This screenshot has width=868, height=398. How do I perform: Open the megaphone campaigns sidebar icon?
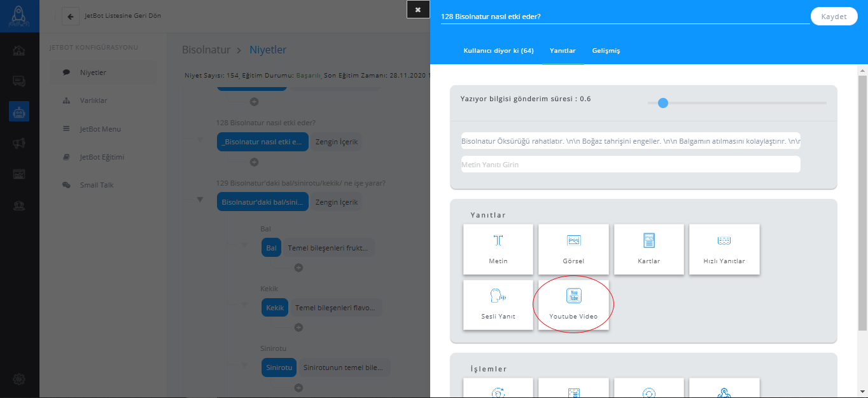(x=19, y=143)
